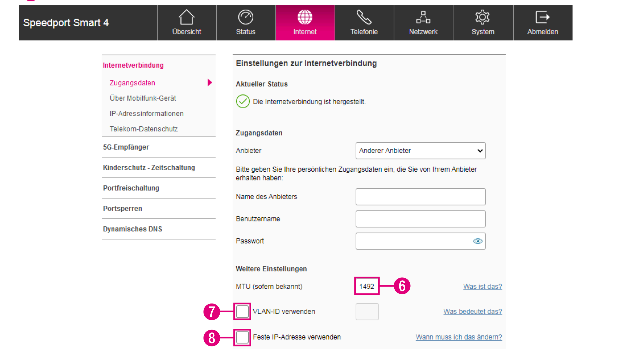The height and width of the screenshot is (364, 627).
Task: Click the green connection status checkmark icon
Action: [x=243, y=101]
